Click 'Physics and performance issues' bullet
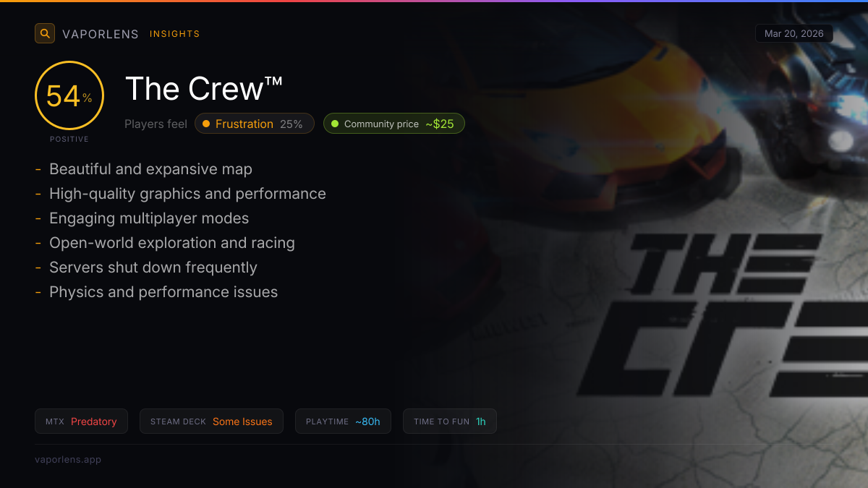 [x=163, y=292]
